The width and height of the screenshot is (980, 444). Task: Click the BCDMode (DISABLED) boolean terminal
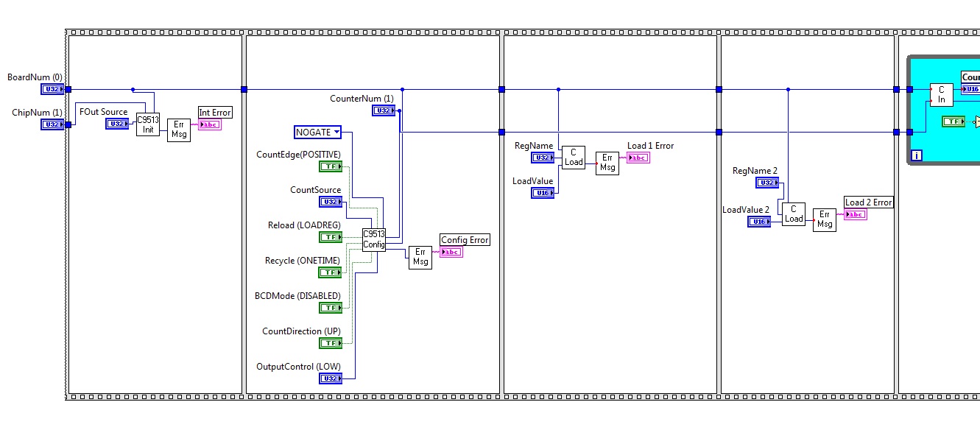coord(330,308)
